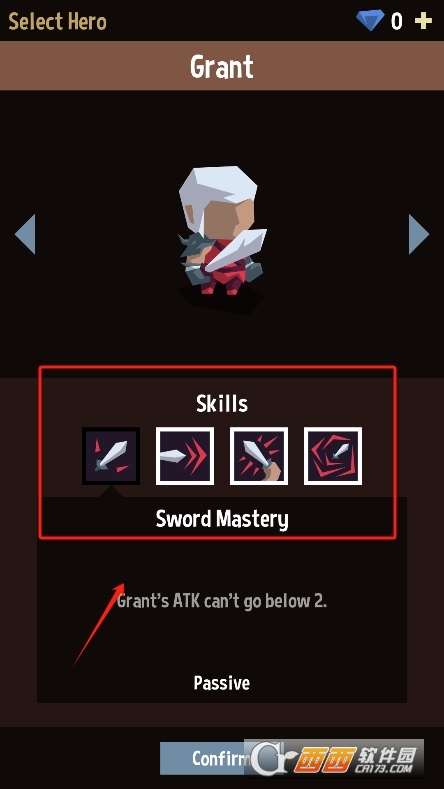Switch to the previous hero with left arrow

pyautogui.click(x=25, y=234)
